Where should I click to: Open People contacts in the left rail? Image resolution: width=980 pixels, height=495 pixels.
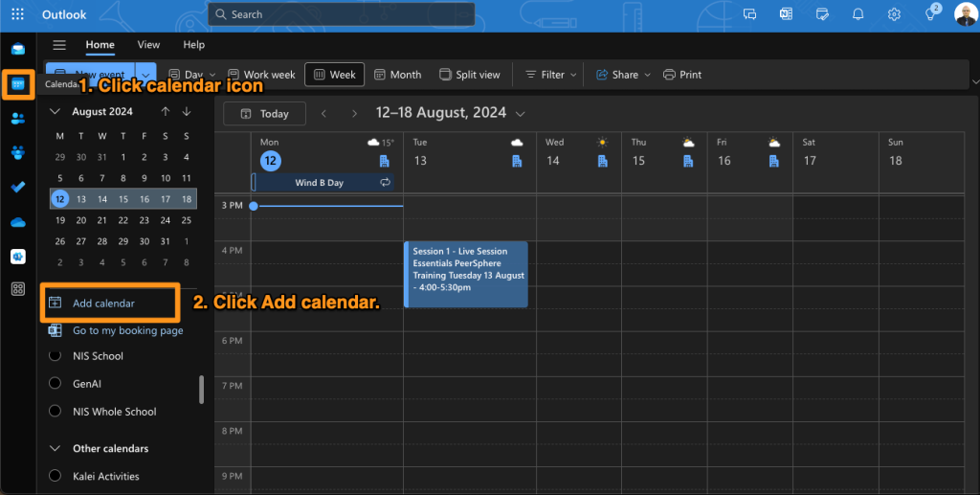tap(18, 118)
